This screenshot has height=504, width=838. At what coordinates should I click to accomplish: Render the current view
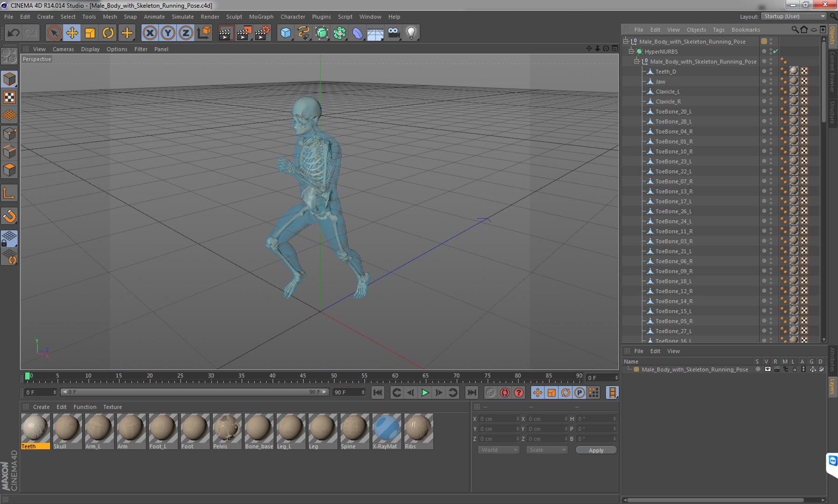[226, 33]
